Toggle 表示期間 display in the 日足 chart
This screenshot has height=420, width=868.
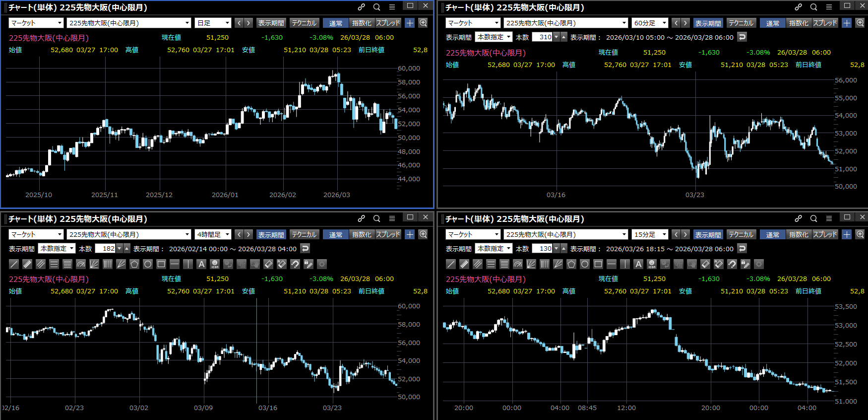[271, 23]
